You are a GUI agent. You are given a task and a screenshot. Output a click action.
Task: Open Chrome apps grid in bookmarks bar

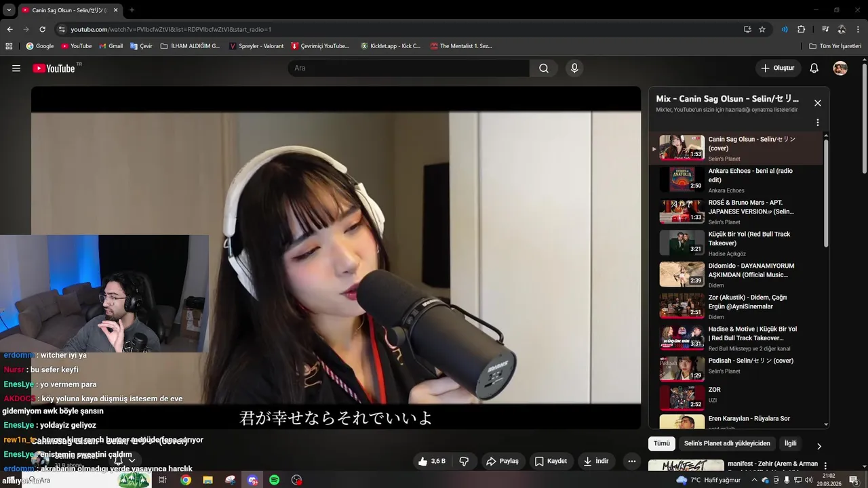(9, 46)
